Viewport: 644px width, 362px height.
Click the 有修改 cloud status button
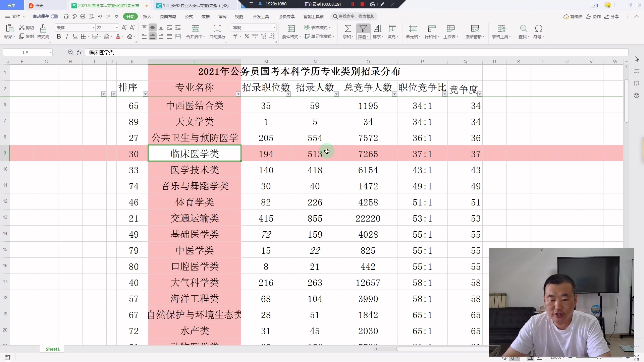pos(573,16)
